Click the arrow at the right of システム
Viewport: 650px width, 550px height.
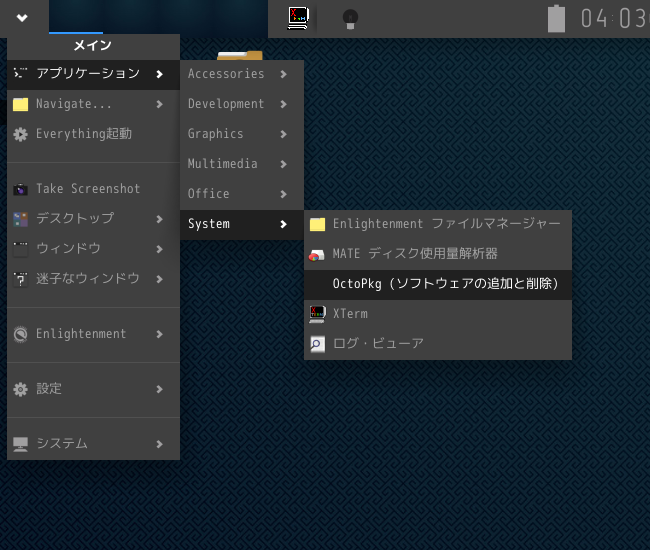(x=160, y=444)
